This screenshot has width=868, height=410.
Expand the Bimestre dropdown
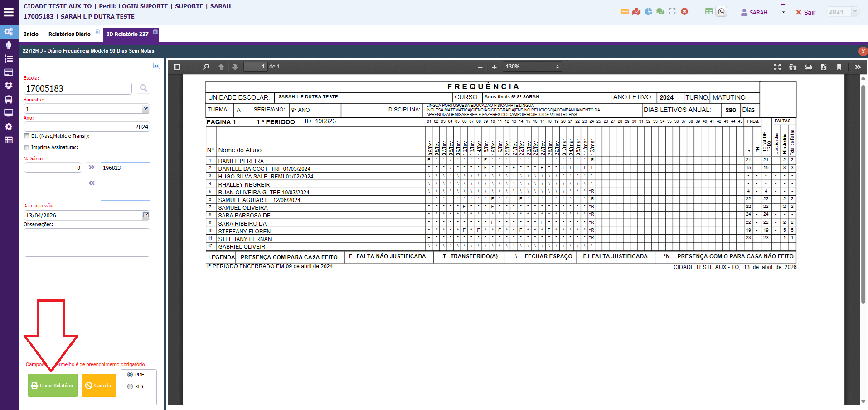click(x=145, y=109)
